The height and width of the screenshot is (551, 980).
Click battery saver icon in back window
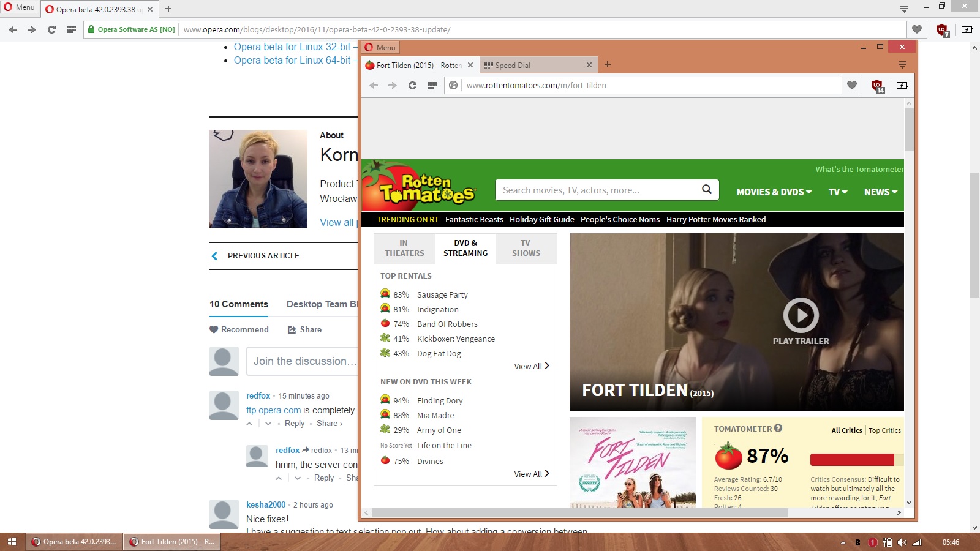pyautogui.click(x=968, y=29)
